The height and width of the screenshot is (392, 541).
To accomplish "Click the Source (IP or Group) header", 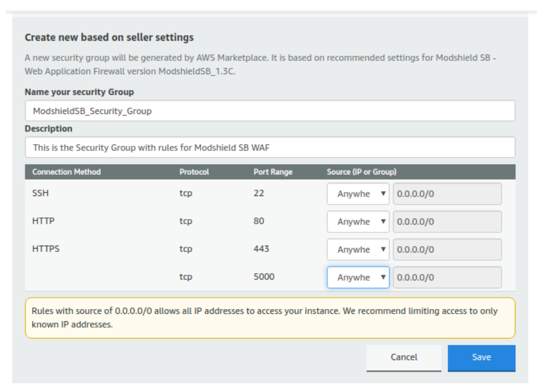I will click(x=361, y=172).
